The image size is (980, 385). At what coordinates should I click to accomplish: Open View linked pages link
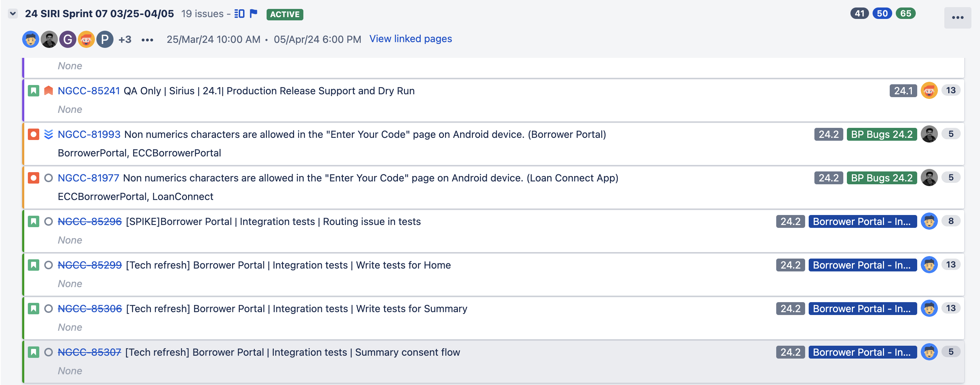[x=410, y=39]
